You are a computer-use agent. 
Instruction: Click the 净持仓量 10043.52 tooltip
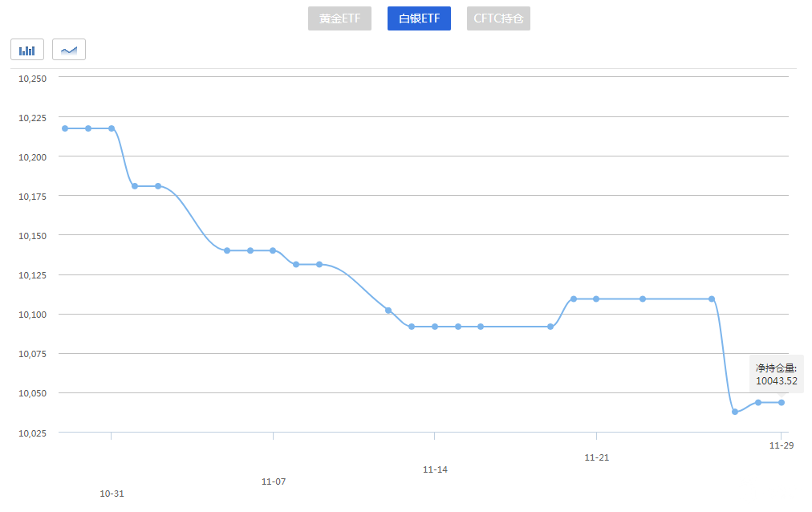776,374
